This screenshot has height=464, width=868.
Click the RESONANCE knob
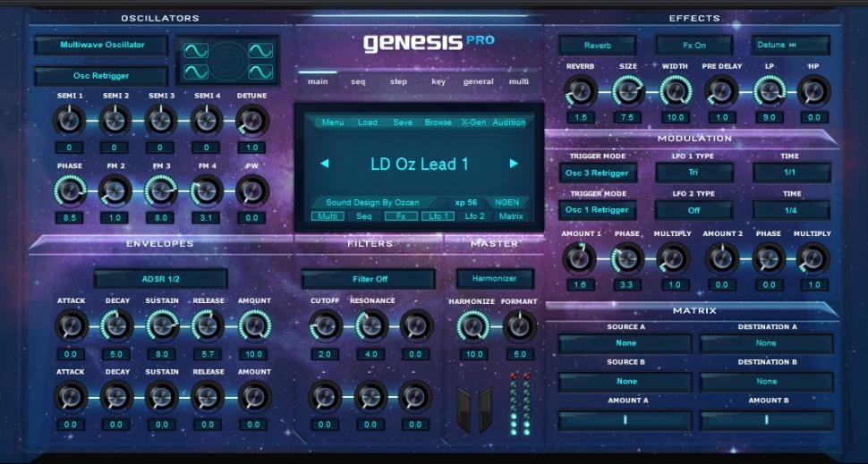click(x=370, y=325)
